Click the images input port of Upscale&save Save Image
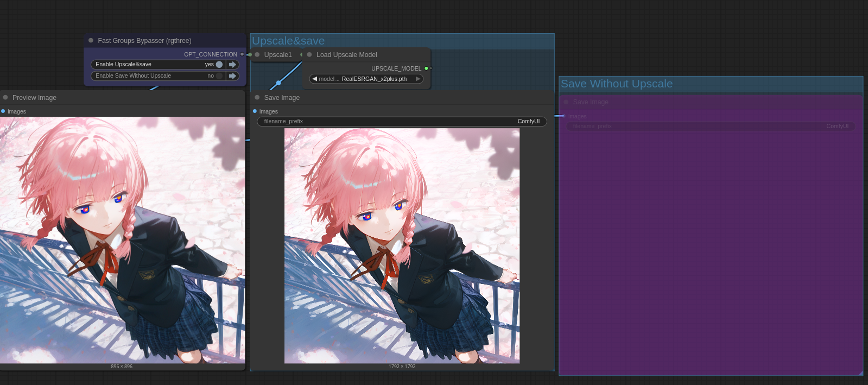 [x=255, y=111]
